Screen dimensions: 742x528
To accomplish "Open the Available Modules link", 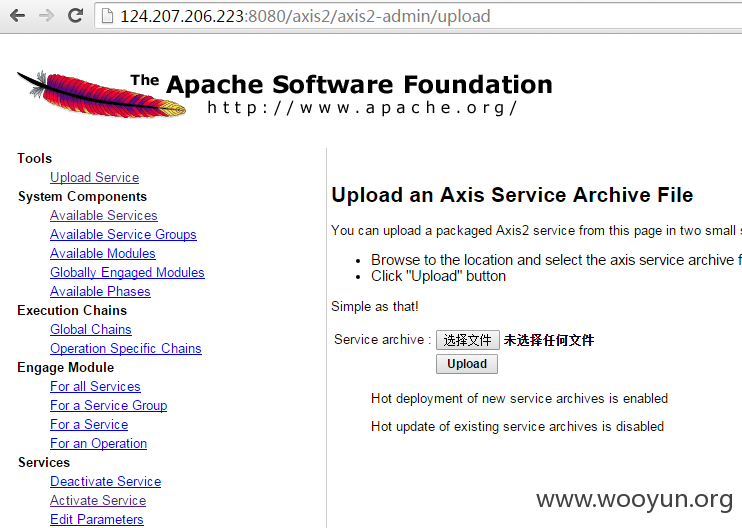I will pyautogui.click(x=103, y=253).
